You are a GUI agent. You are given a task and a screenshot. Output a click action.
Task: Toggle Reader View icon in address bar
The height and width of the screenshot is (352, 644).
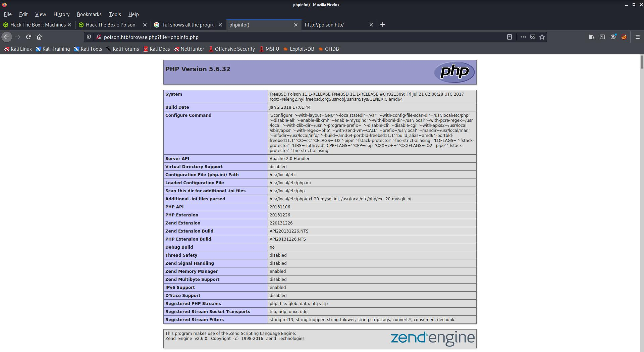pyautogui.click(x=509, y=37)
